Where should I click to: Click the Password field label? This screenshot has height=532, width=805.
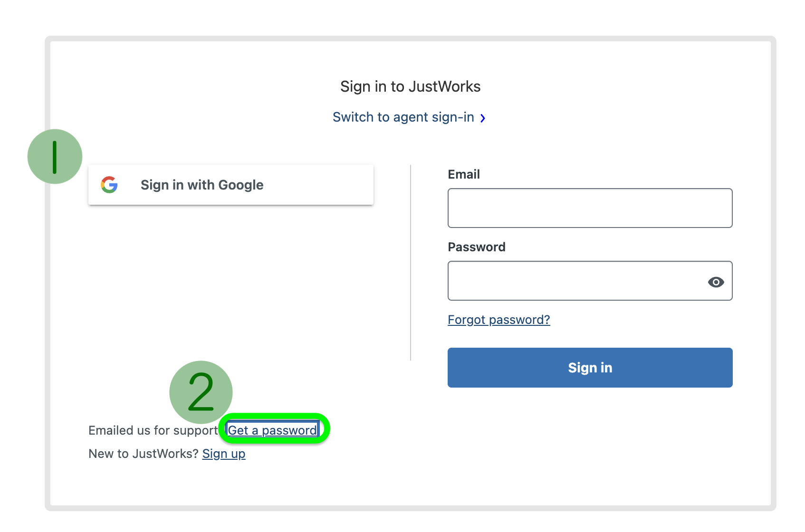(x=477, y=247)
